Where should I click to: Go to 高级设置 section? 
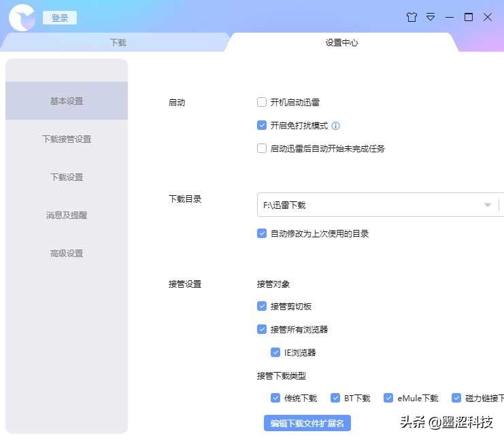(x=67, y=254)
